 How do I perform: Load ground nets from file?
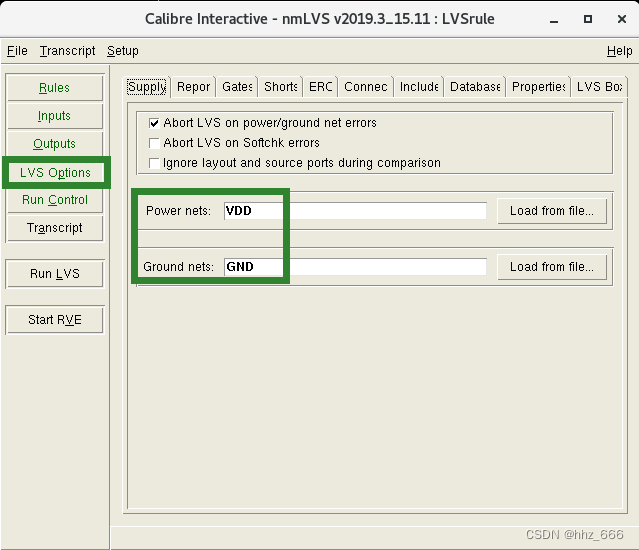coord(551,267)
